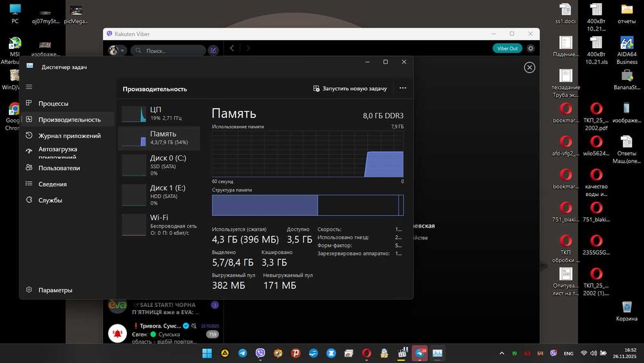The height and width of the screenshot is (363, 644).
Task: Select Disk 0 (C:) performance item
Action: click(159, 165)
